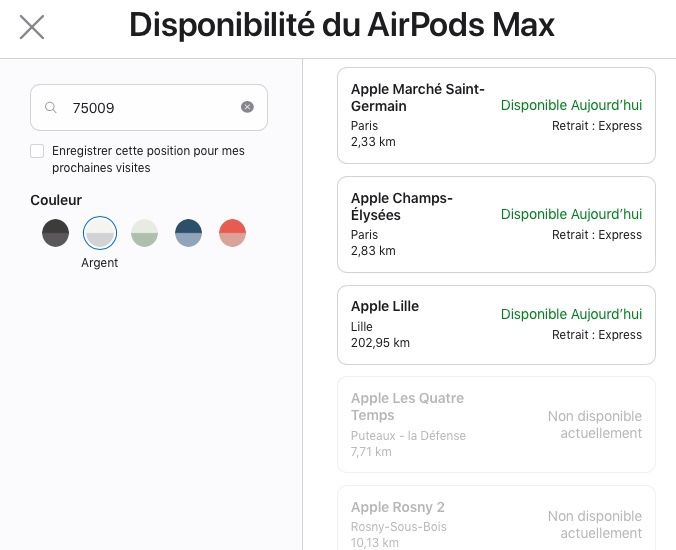Select the Argent silver color swatch

pos(100,233)
